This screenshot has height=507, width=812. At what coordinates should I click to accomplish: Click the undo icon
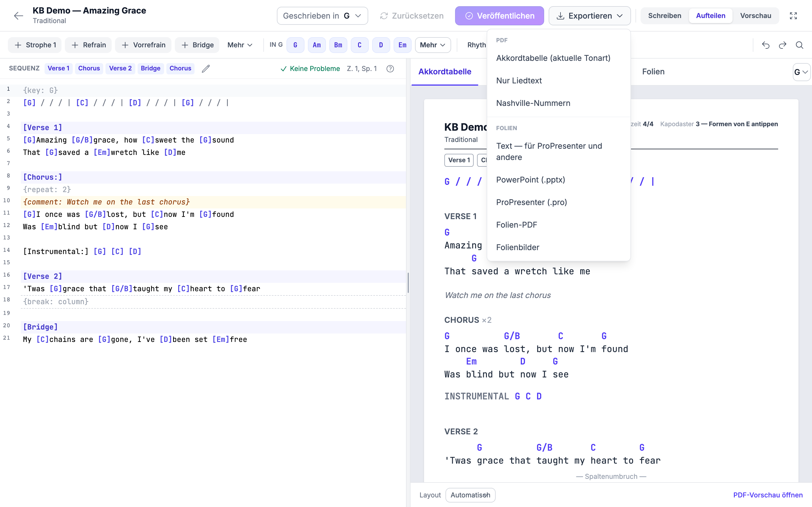766,45
